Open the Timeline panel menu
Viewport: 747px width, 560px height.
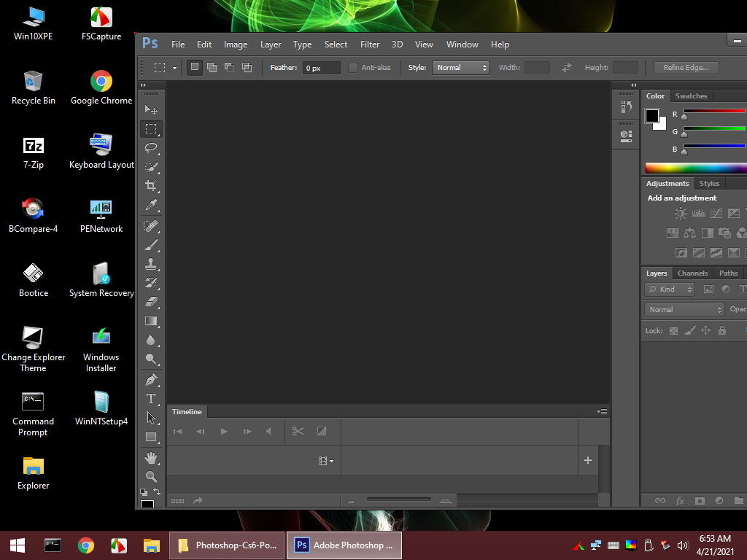[x=602, y=411]
